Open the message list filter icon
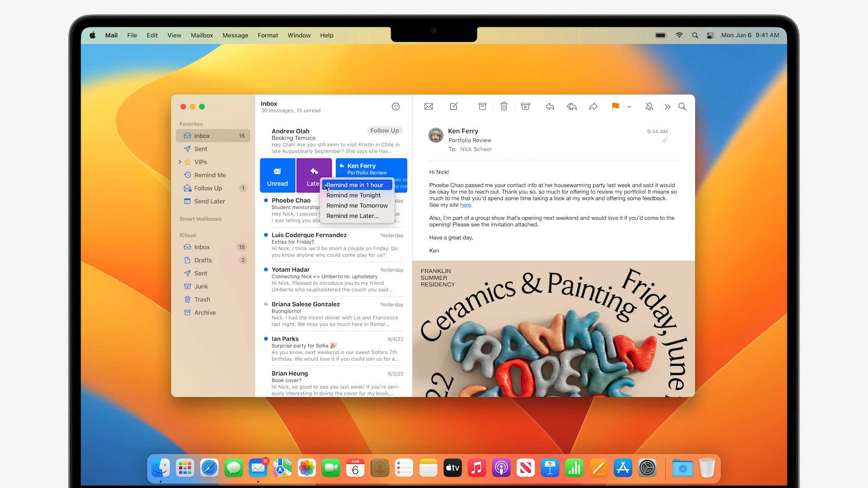 click(x=396, y=107)
